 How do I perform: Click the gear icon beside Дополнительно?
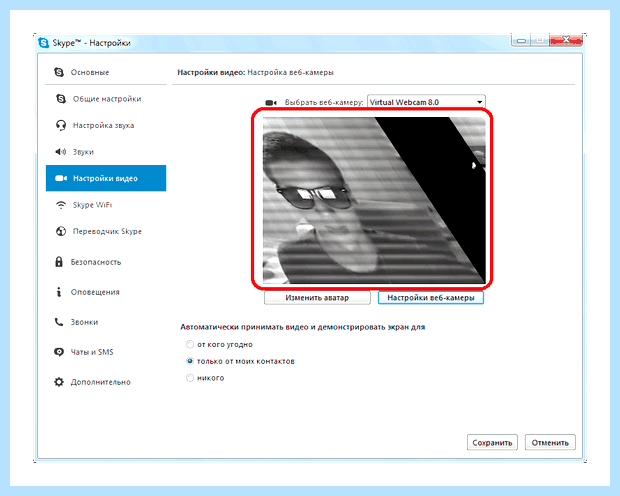coord(59,382)
